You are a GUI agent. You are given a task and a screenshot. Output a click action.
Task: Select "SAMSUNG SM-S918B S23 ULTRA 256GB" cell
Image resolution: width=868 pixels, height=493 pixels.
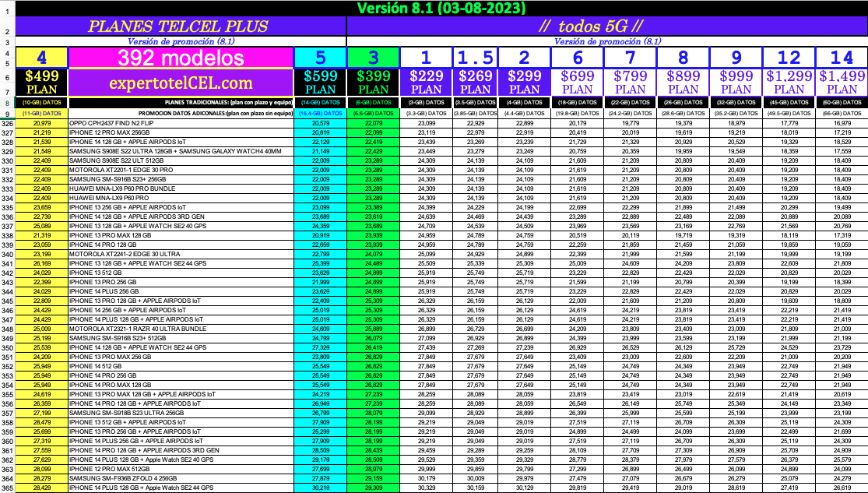point(181,414)
